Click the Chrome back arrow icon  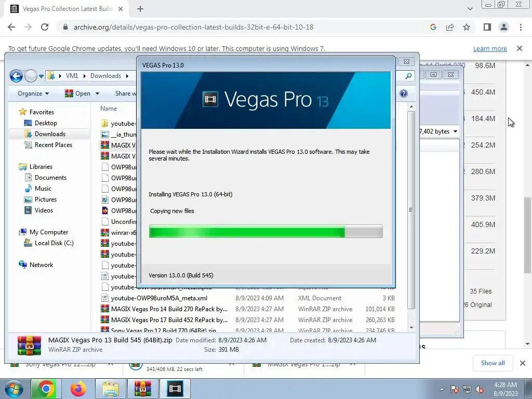pos(11,27)
